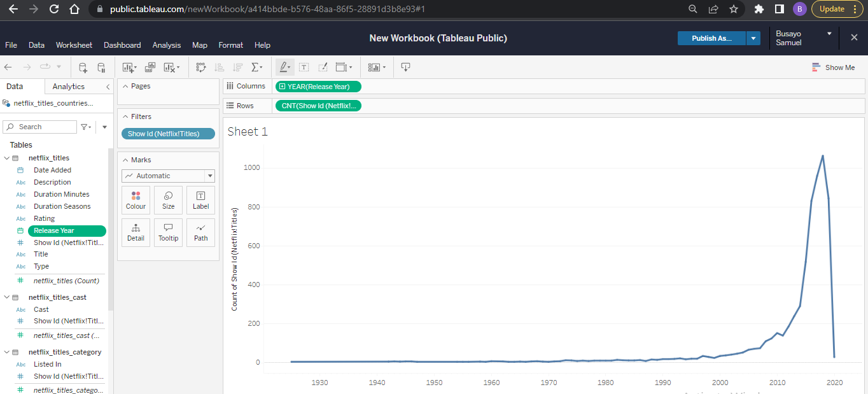Click the Search fields input box

39,127
